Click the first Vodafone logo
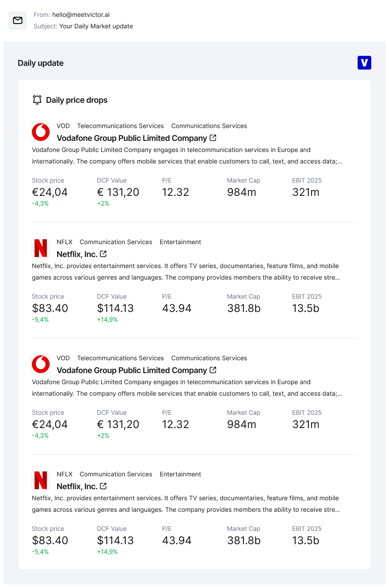This screenshot has width=389, height=588. click(x=41, y=132)
